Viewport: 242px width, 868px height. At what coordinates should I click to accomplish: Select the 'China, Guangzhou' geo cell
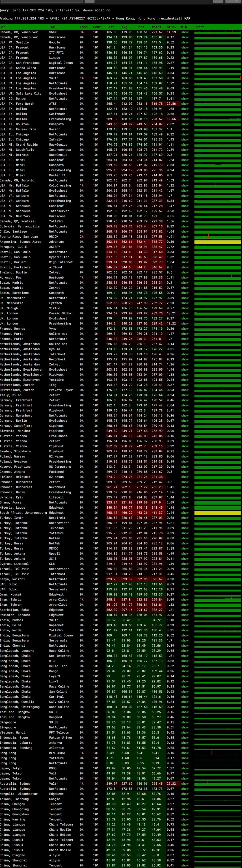(15, 814)
